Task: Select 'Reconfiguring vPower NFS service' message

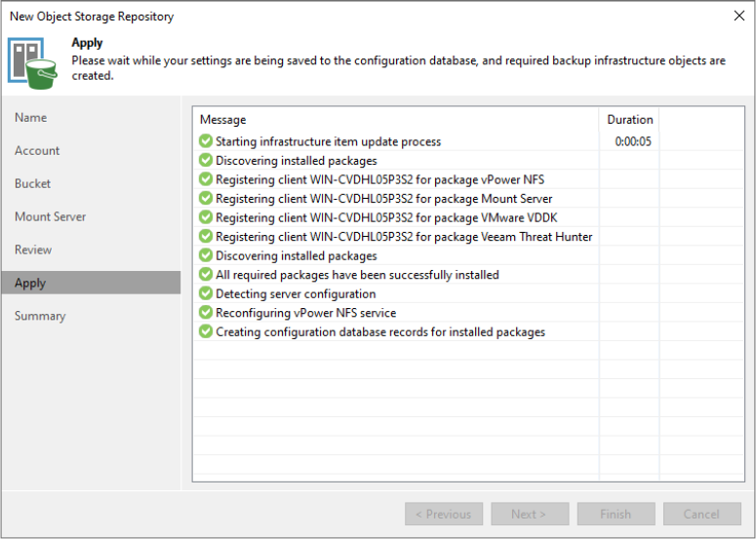Action: point(305,313)
